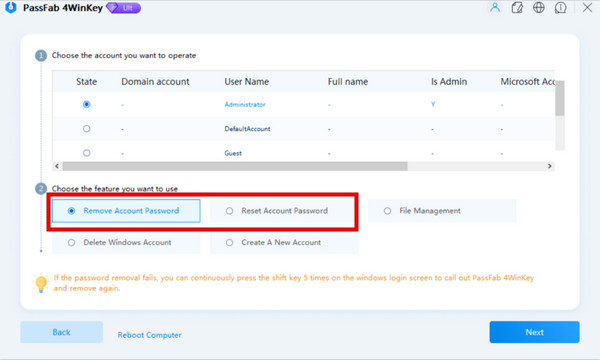Choose Create A New Account option

pyautogui.click(x=284, y=243)
